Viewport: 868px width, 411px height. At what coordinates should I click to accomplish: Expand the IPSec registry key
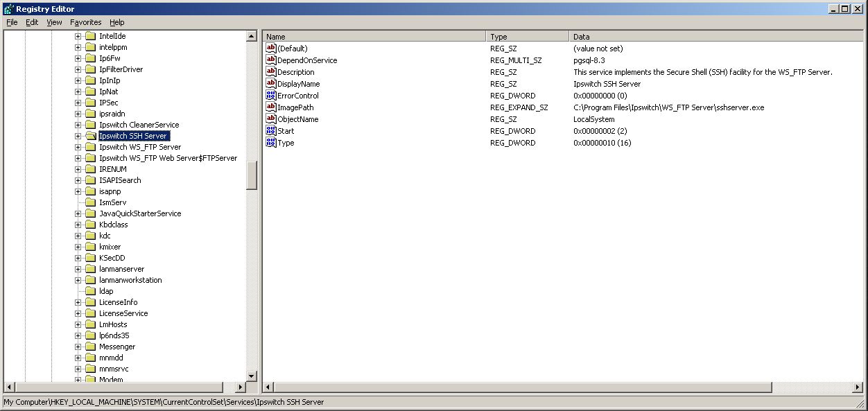click(x=80, y=103)
